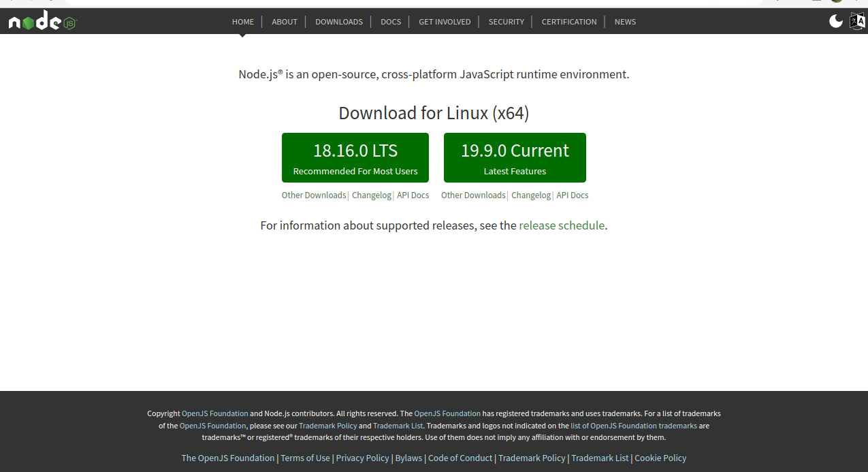Viewport: 868px width, 472px height.
Task: Visit The OpenJS Foundation link in the bottom row
Action: 228,458
